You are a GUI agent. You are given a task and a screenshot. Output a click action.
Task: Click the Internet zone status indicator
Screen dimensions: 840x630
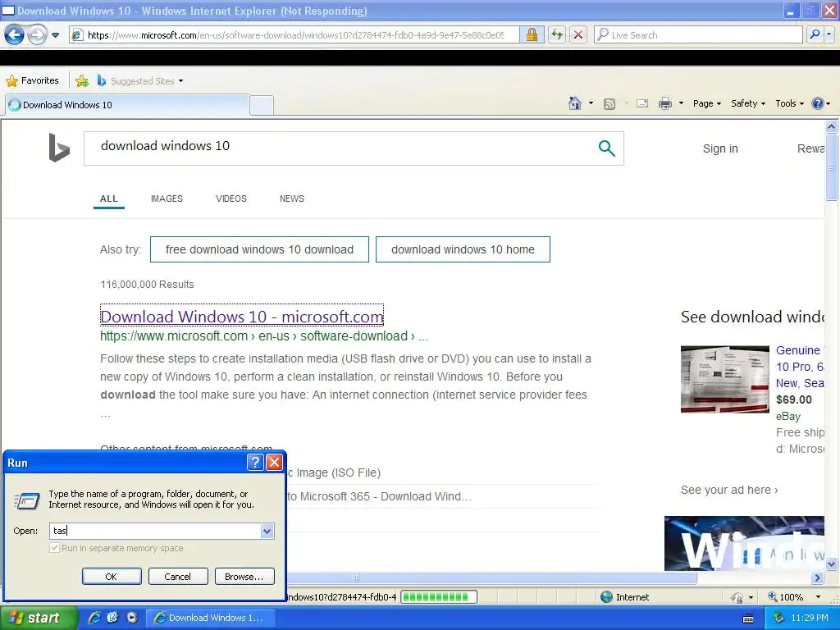coord(624,597)
